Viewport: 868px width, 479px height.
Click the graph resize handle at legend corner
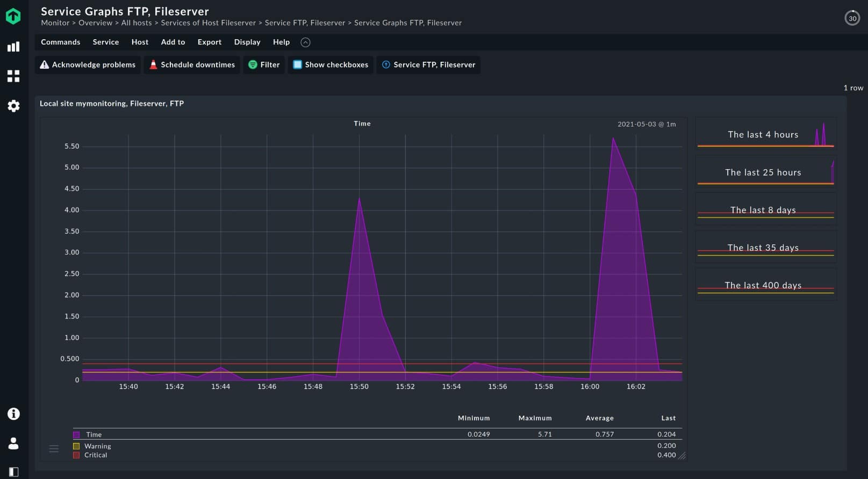[682, 455]
